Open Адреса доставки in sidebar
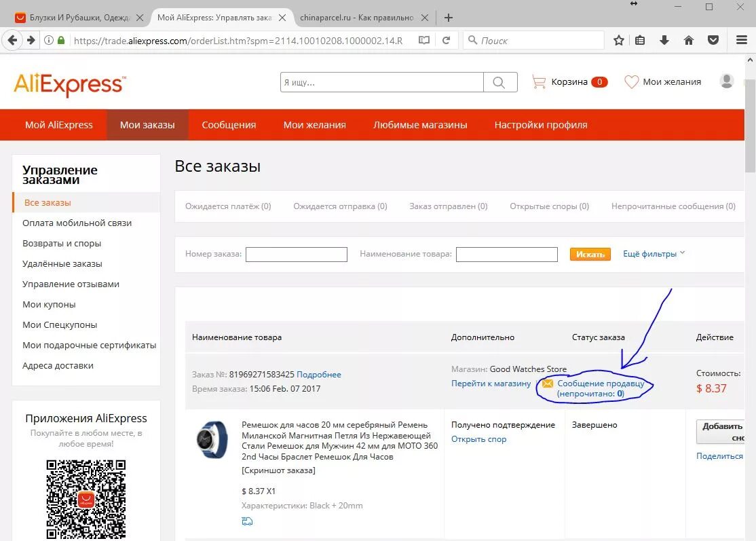Image resolution: width=756 pixels, height=541 pixels. tap(58, 365)
